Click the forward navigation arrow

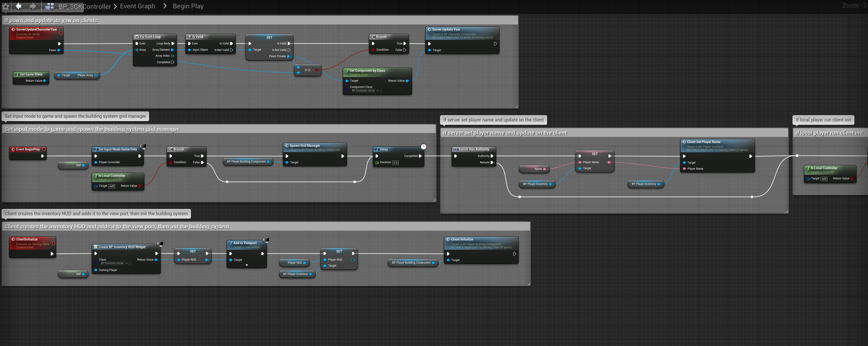(33, 6)
